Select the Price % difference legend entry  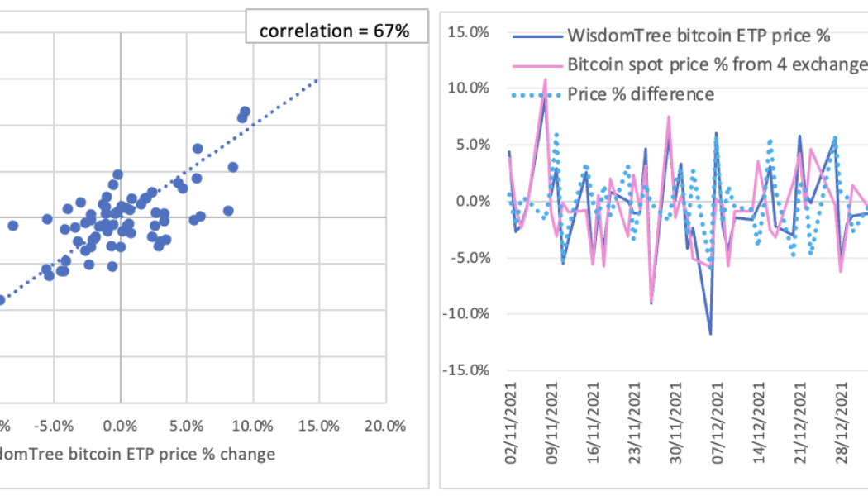click(641, 93)
